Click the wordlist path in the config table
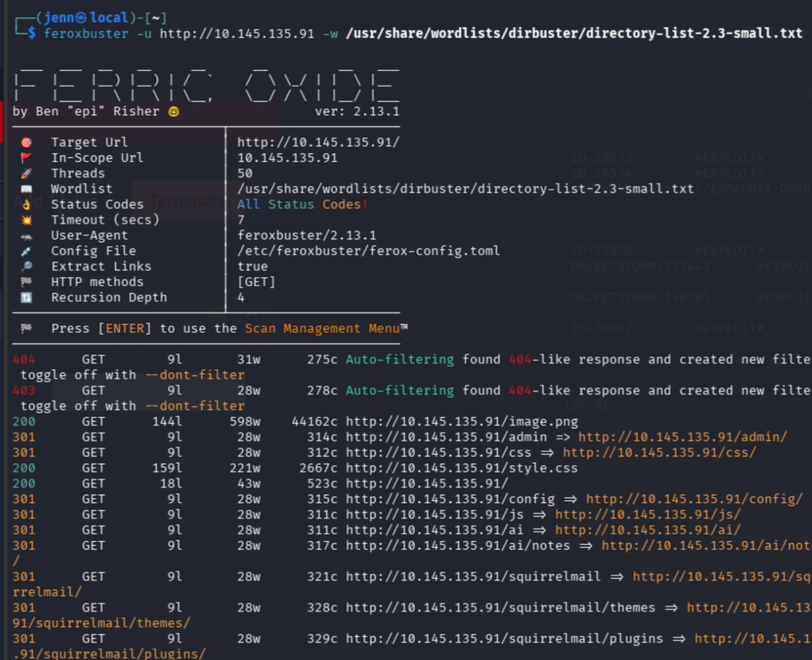Image resolution: width=812 pixels, height=660 pixels. pos(465,189)
